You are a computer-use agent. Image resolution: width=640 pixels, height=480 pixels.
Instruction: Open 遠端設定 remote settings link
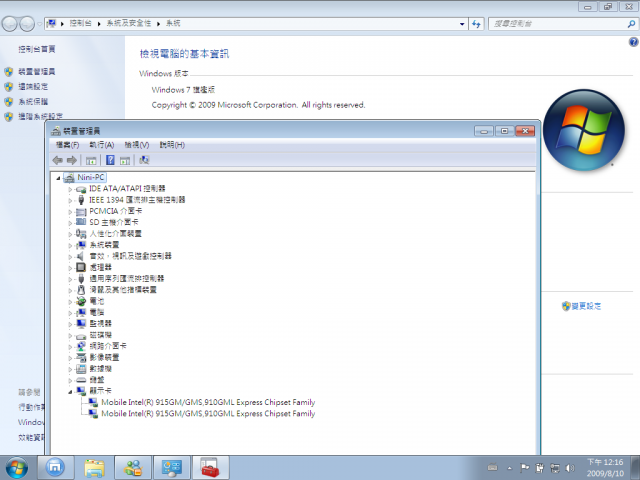33,87
